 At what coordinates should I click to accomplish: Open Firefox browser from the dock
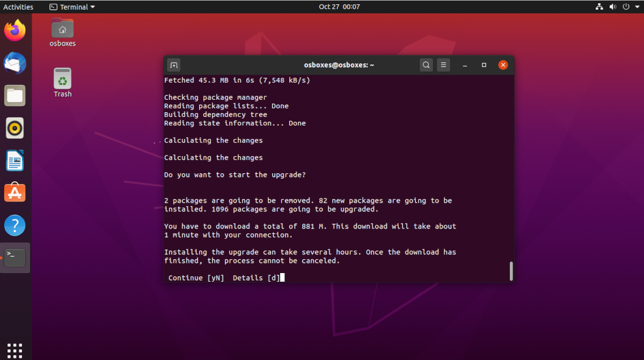[15, 31]
